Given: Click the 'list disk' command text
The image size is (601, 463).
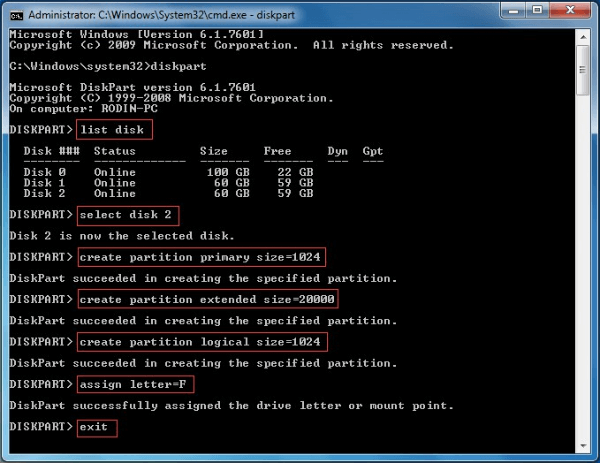Looking at the screenshot, I should point(112,130).
